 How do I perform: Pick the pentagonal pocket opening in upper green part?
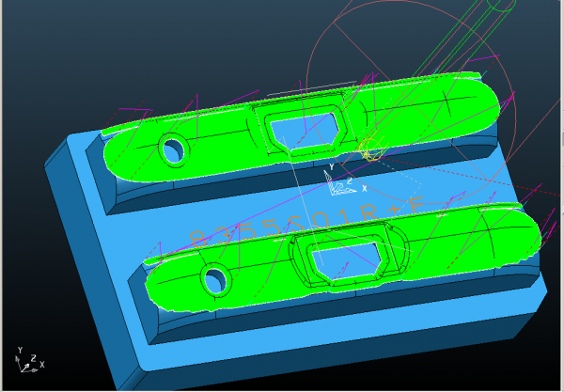pyautogui.click(x=305, y=130)
